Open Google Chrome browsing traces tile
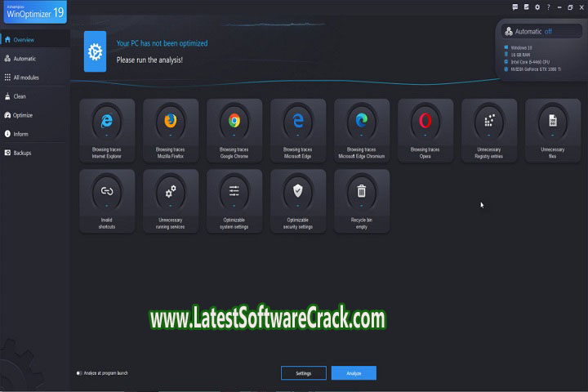588x392 pixels. [x=234, y=126]
